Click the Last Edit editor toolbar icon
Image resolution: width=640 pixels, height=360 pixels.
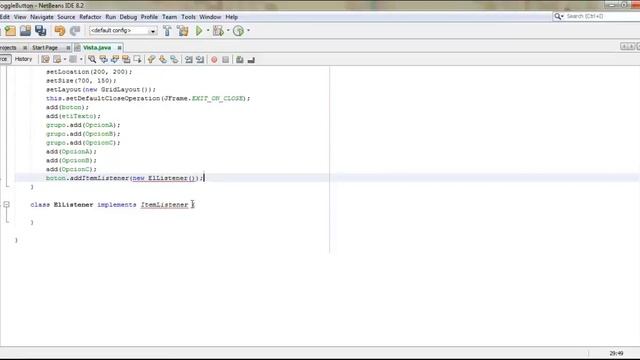click(45, 60)
